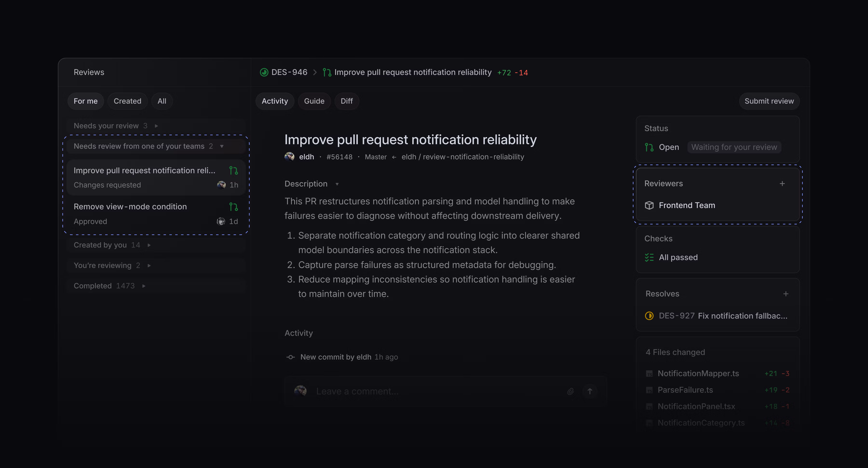Viewport: 868px width, 468px height.
Task: Click the avatar on the Approved row
Action: pos(221,221)
